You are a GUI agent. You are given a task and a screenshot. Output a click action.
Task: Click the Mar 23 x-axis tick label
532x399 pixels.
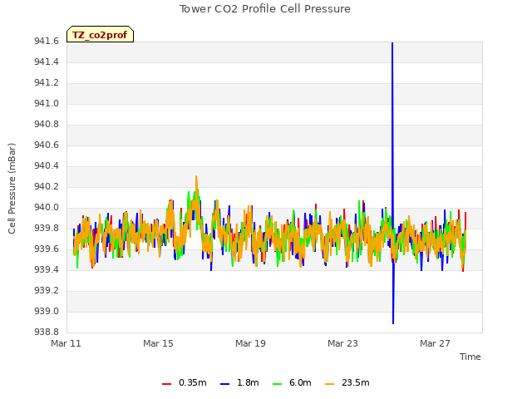[342, 343]
